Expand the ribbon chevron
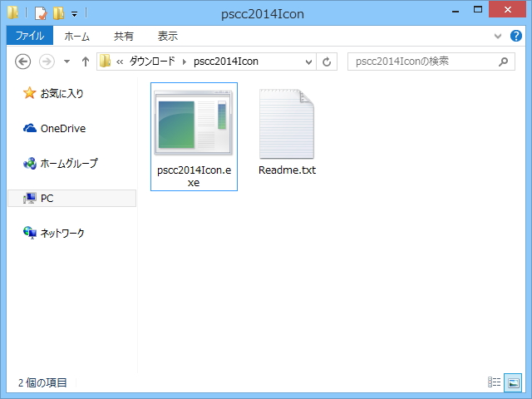 point(498,36)
